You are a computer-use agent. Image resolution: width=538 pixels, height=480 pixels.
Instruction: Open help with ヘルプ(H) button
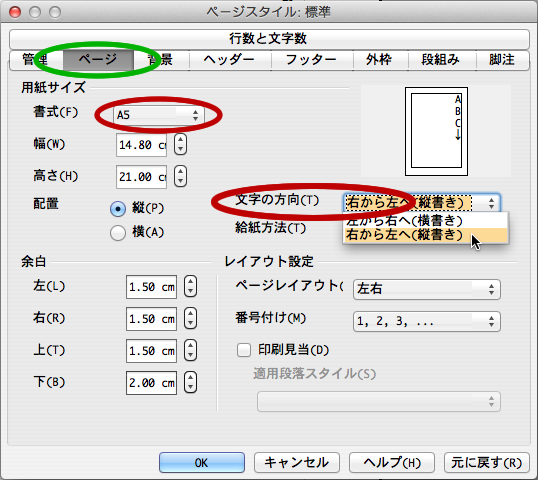click(x=392, y=463)
